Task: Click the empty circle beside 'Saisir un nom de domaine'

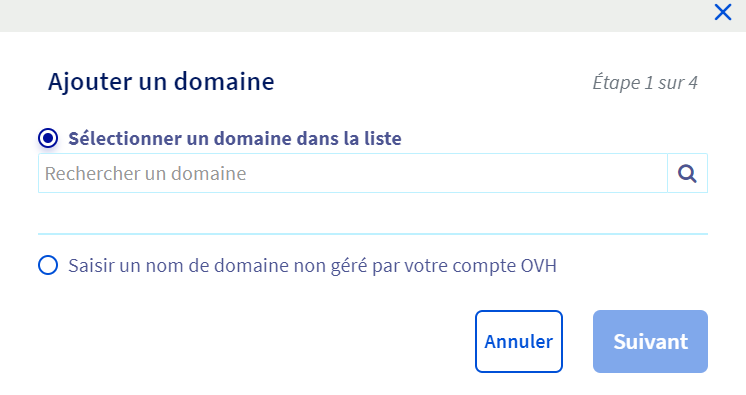Action: (x=48, y=265)
